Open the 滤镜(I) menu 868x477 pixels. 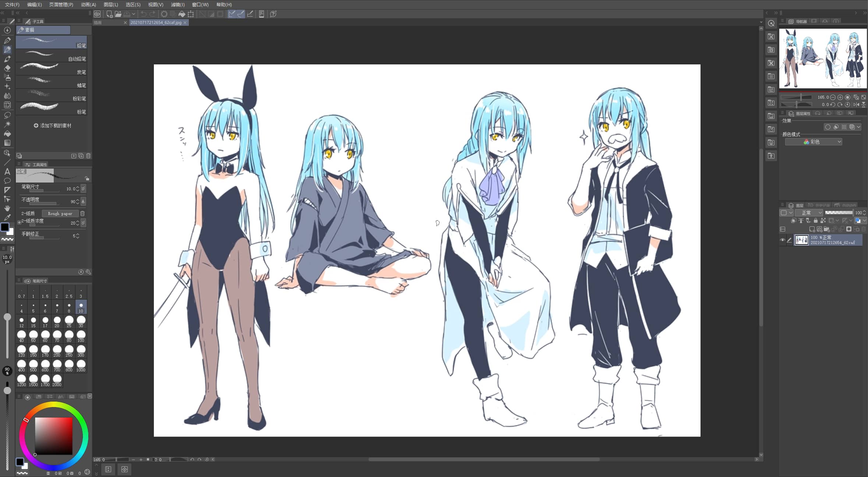coord(177,4)
